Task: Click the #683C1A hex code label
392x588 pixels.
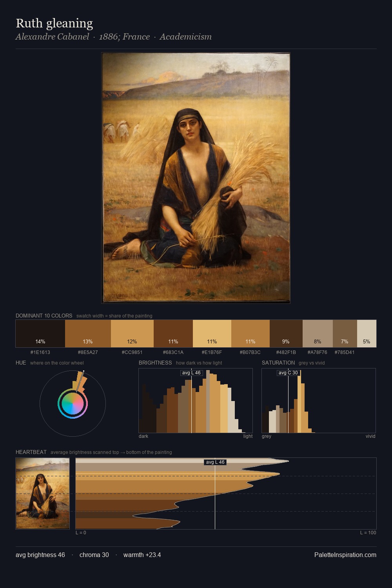Action: click(173, 352)
